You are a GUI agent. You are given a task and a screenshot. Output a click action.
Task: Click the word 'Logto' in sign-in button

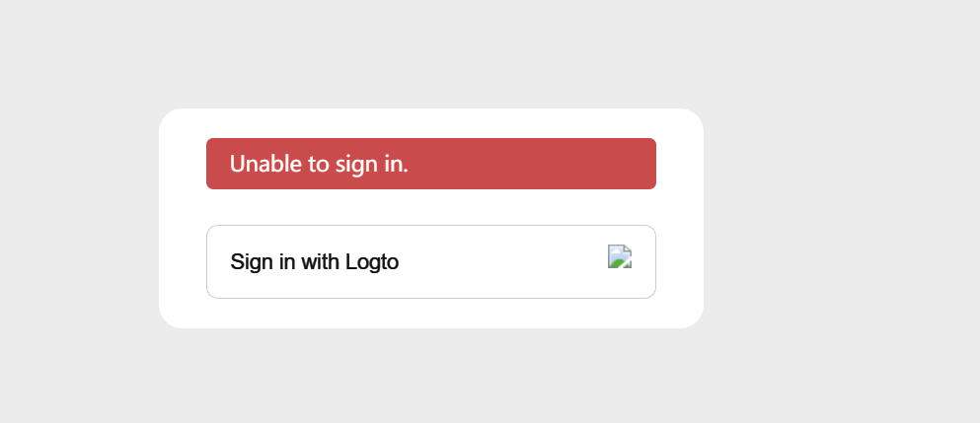click(372, 261)
